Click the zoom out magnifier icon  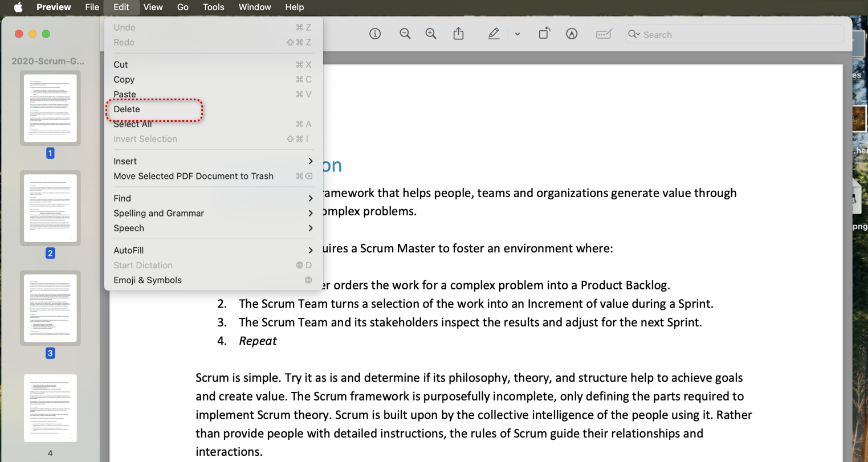(x=405, y=34)
